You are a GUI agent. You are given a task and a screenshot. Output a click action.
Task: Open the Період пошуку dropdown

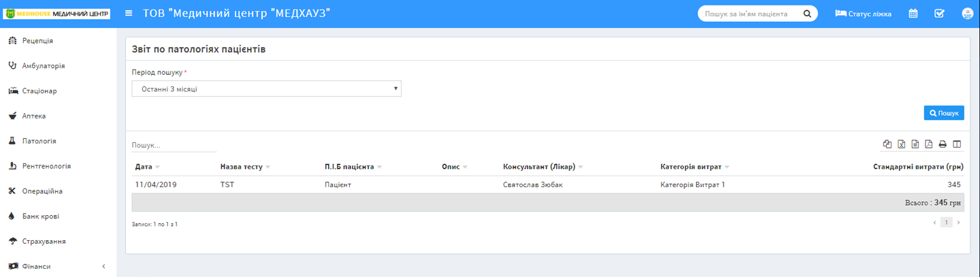click(266, 88)
